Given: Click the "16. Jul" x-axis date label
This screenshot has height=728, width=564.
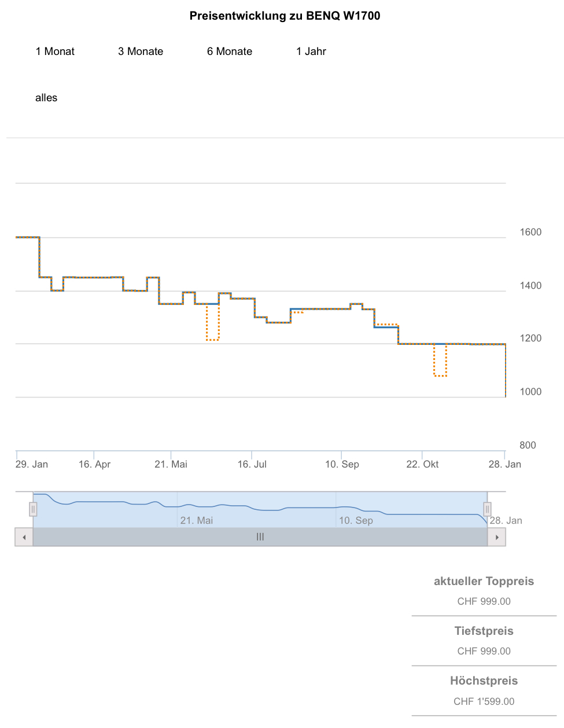Looking at the screenshot, I should (x=252, y=464).
